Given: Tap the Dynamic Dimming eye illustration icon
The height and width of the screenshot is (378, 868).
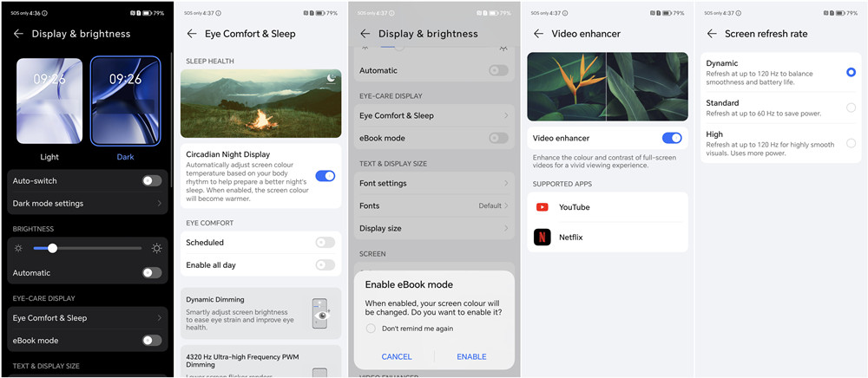Looking at the screenshot, I should pos(320,314).
